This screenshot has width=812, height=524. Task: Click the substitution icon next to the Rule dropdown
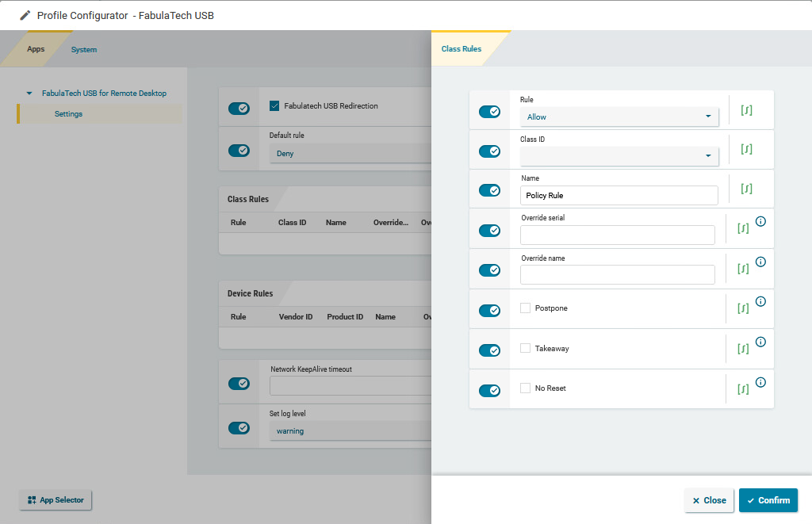[746, 111]
